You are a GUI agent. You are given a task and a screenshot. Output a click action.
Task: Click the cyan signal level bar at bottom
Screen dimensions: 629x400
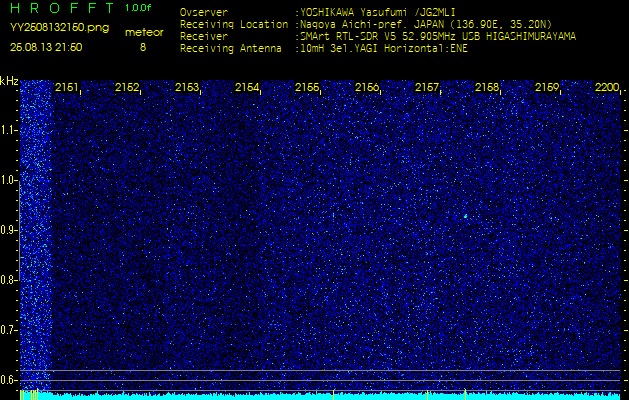click(x=320, y=397)
